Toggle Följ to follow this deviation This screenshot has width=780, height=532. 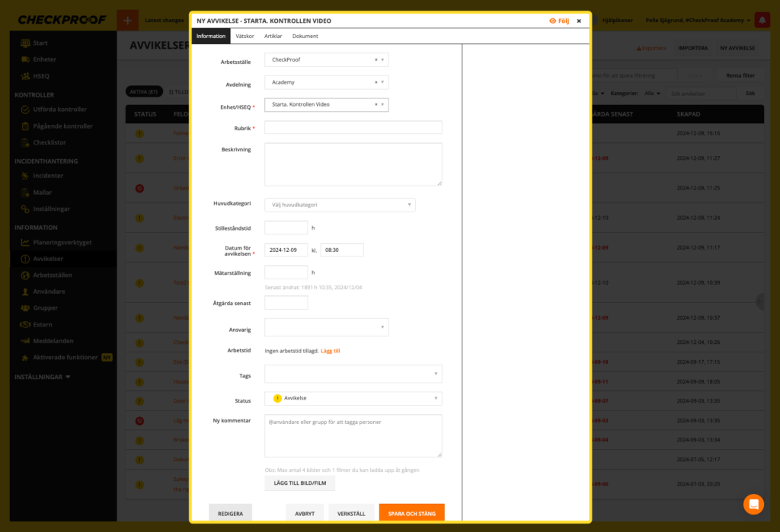tap(559, 21)
